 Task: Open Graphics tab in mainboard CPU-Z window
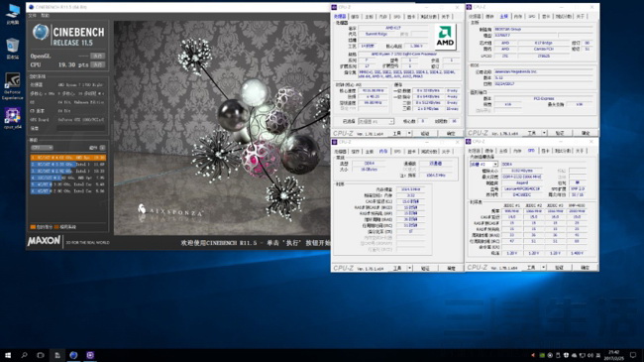click(546, 17)
